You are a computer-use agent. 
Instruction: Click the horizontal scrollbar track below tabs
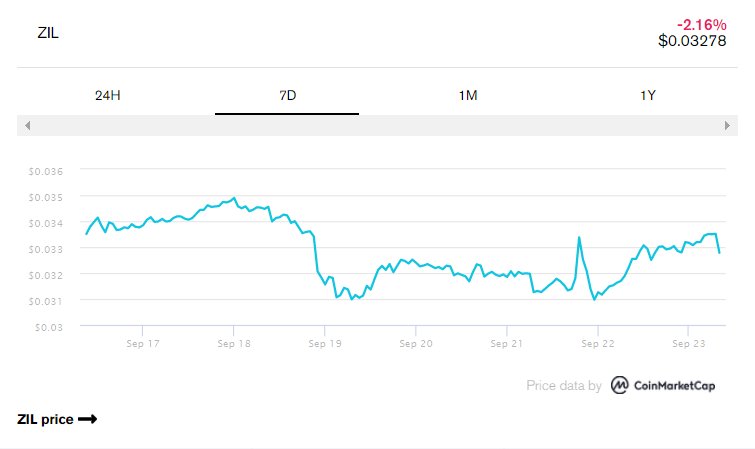(x=377, y=125)
